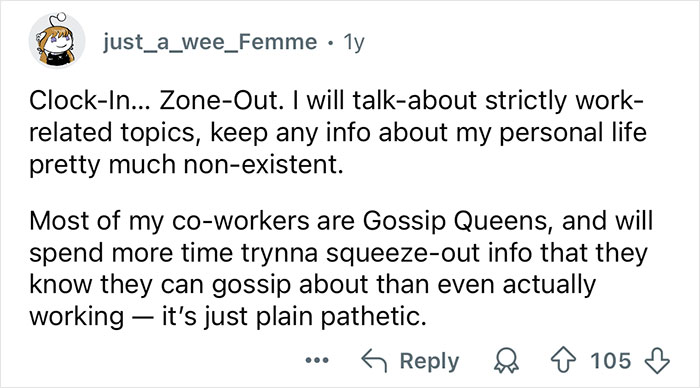The image size is (700, 388).
Task: Visit the just_a_wee_Femme user profile link
Action: click(210, 42)
